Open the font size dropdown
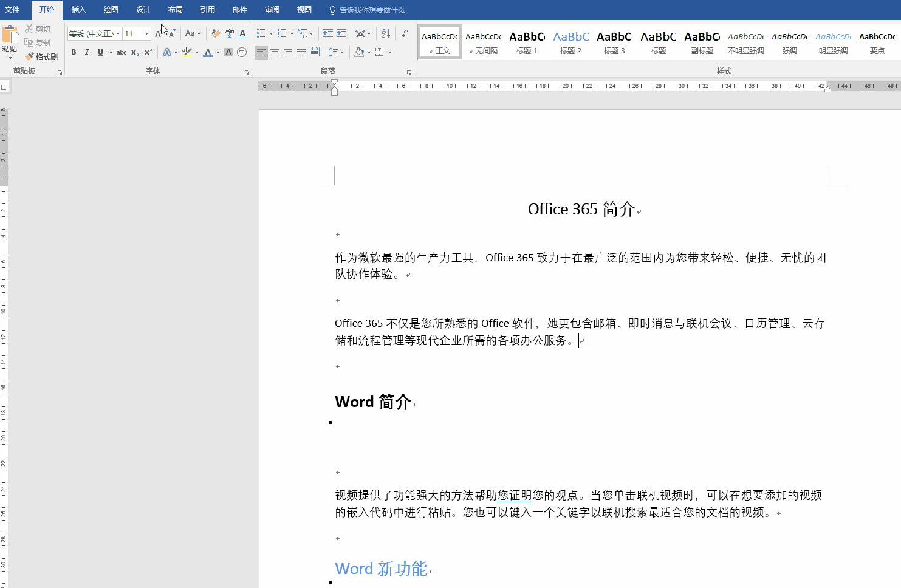Viewport: 901px width, 588px height. [x=146, y=33]
